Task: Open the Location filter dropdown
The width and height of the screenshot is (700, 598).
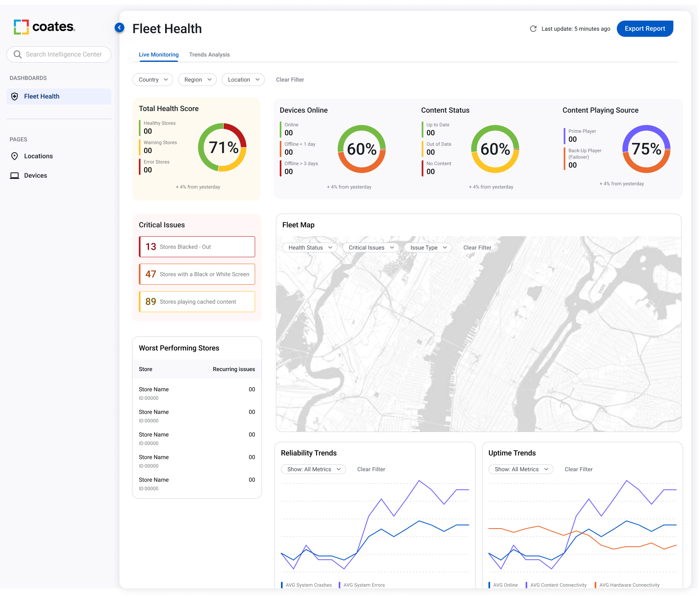Action: (243, 80)
